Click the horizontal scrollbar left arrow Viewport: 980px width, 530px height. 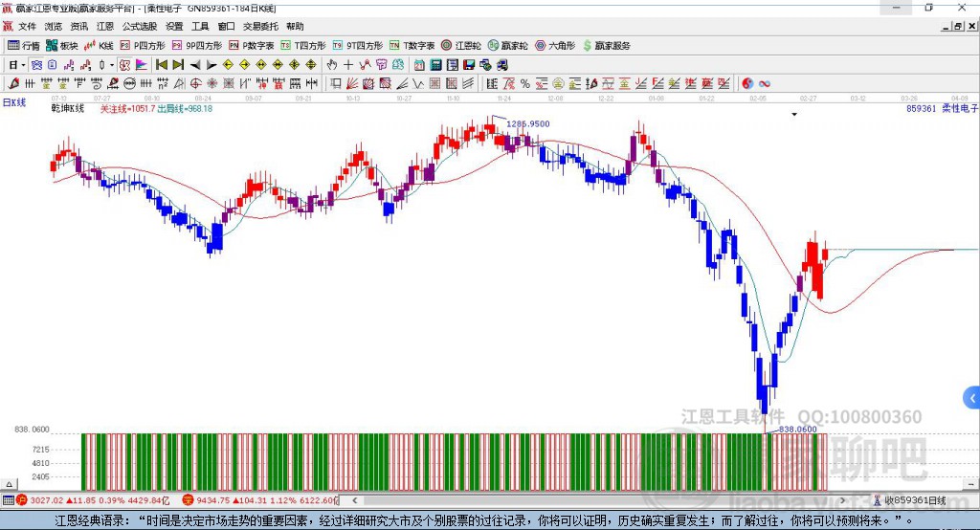tap(354, 500)
